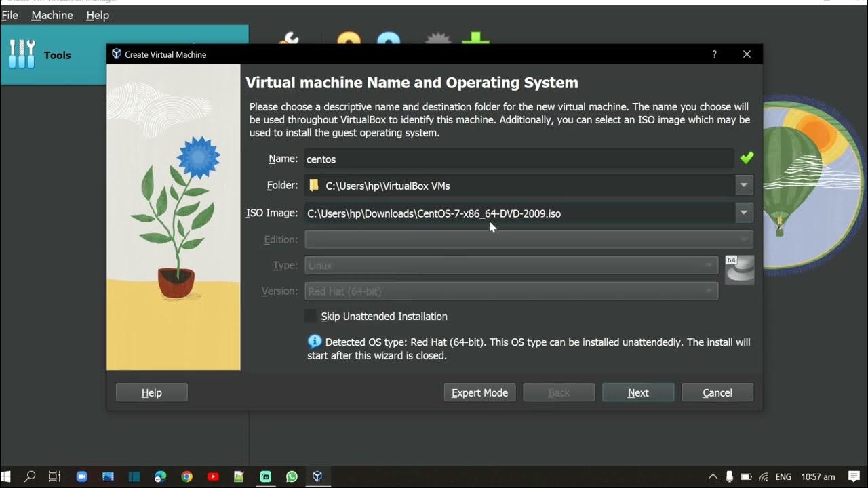The image size is (868, 488).
Task: Click the Detected OS type message text
Action: click(529, 348)
